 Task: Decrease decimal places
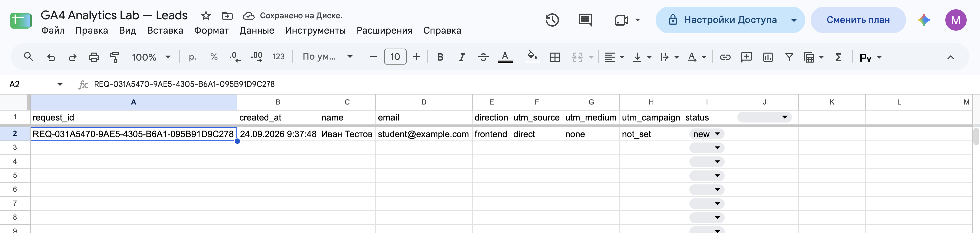pos(235,57)
